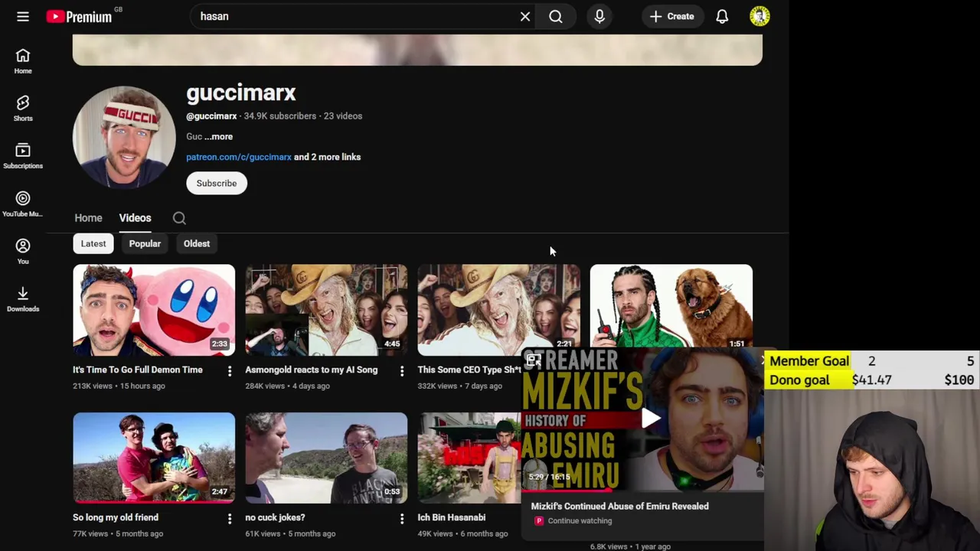
Task: Click the 34.9K subscribers text
Action: click(x=280, y=116)
